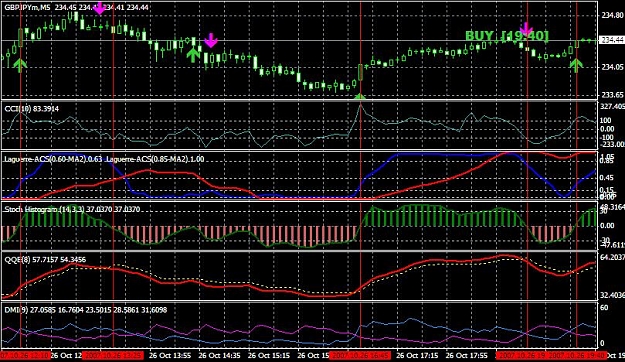Click the 26 Oct 15:15 time axis label

[x=269, y=355]
